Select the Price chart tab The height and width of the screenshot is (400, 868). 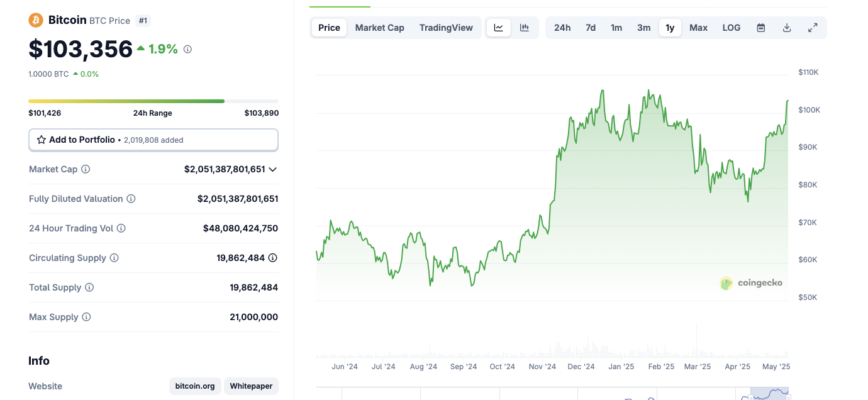coord(329,28)
